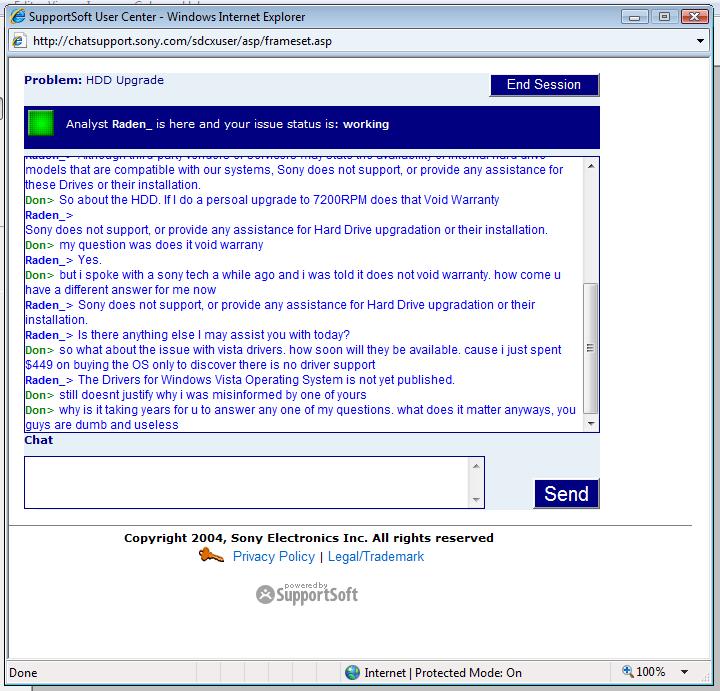This screenshot has width=720, height=691.
Task: Click the powered by SupportSoft logo
Action: point(307,593)
